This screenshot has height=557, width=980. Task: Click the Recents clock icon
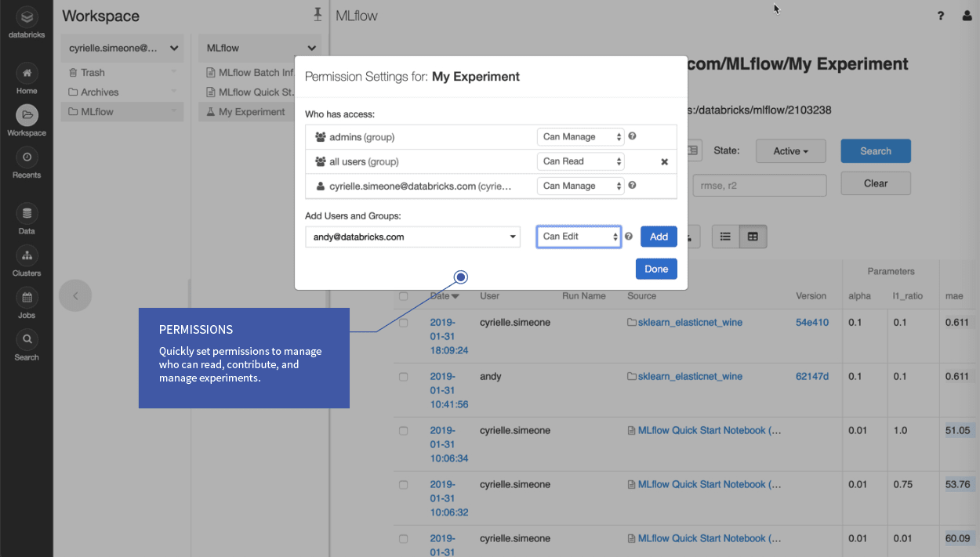click(27, 157)
